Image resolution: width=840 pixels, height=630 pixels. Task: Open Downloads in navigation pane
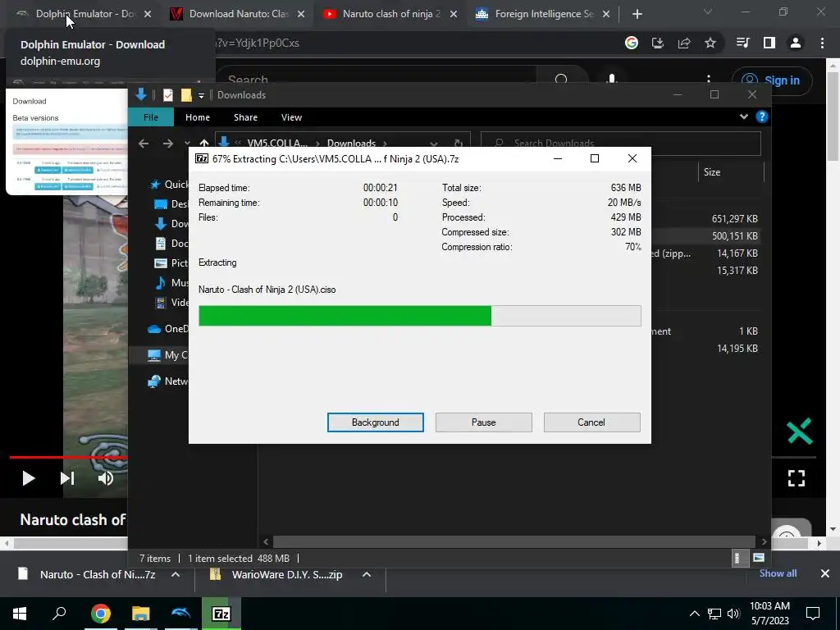[x=171, y=224]
